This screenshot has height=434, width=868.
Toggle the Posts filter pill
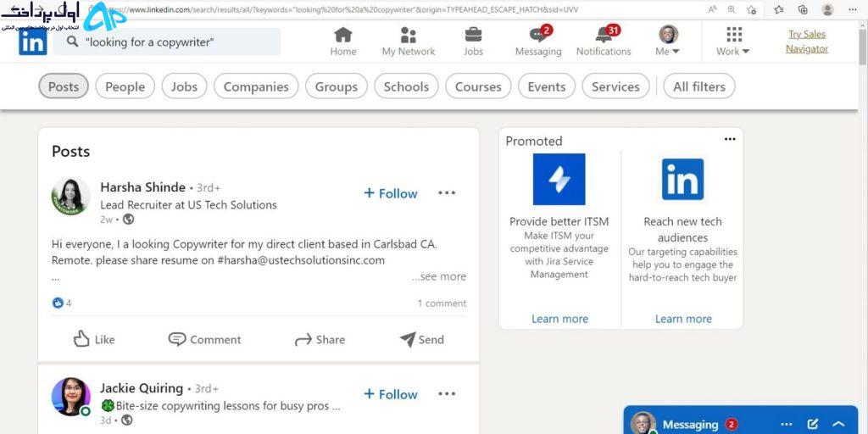coord(63,86)
